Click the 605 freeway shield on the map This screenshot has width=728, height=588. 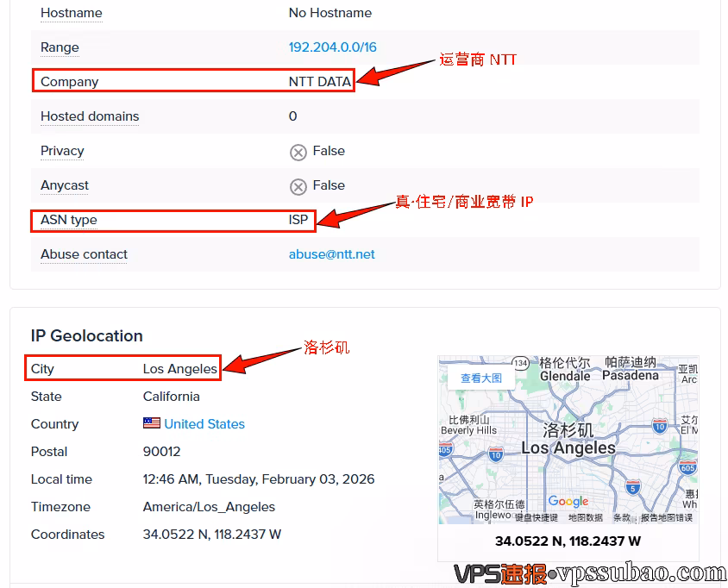[687, 465]
